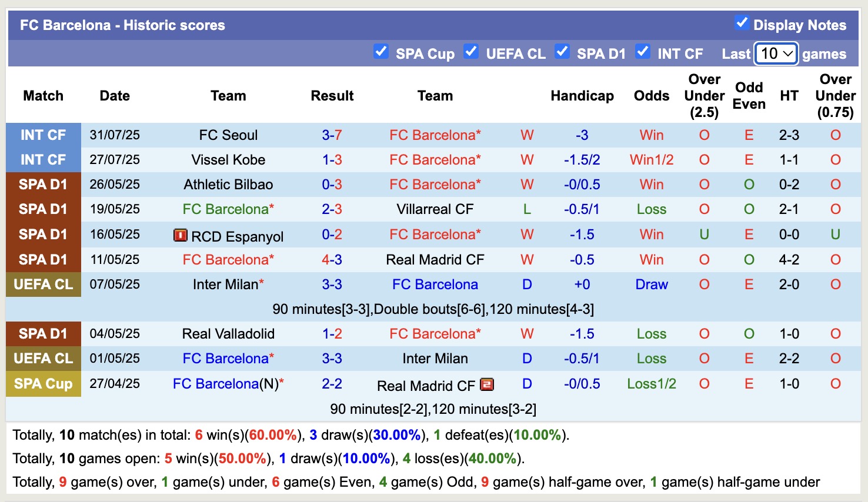Select the Real Valladolid team link
868x502 pixels.
coord(228,334)
